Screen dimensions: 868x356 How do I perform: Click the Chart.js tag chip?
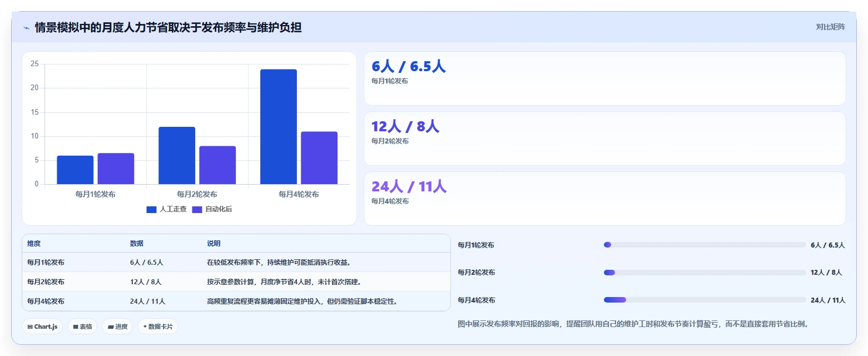click(42, 327)
